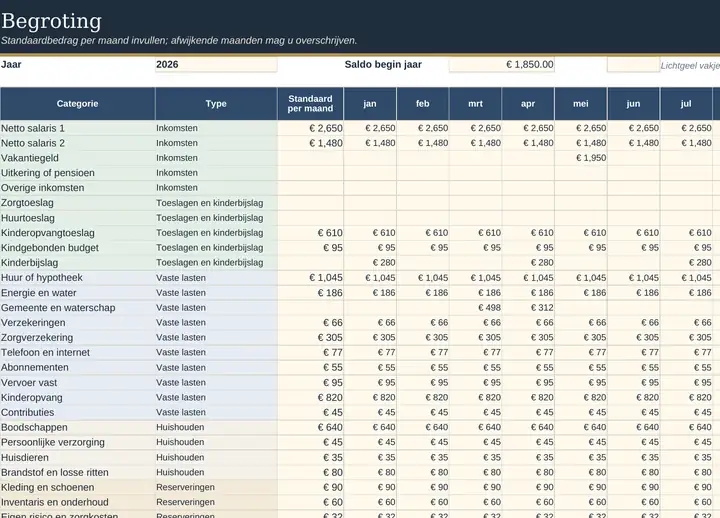This screenshot has height=518, width=720.
Task: Select Zorgverzekering standard amount € 305
Action: [310, 338]
